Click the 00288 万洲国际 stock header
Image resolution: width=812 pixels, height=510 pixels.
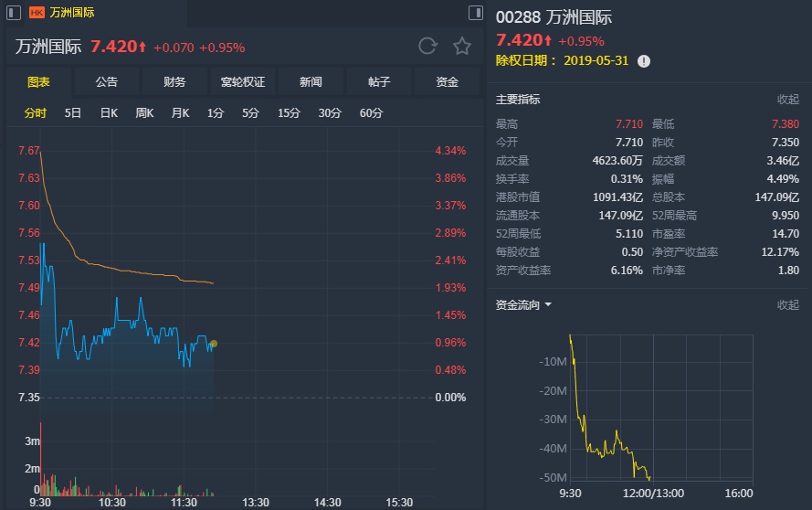554,17
